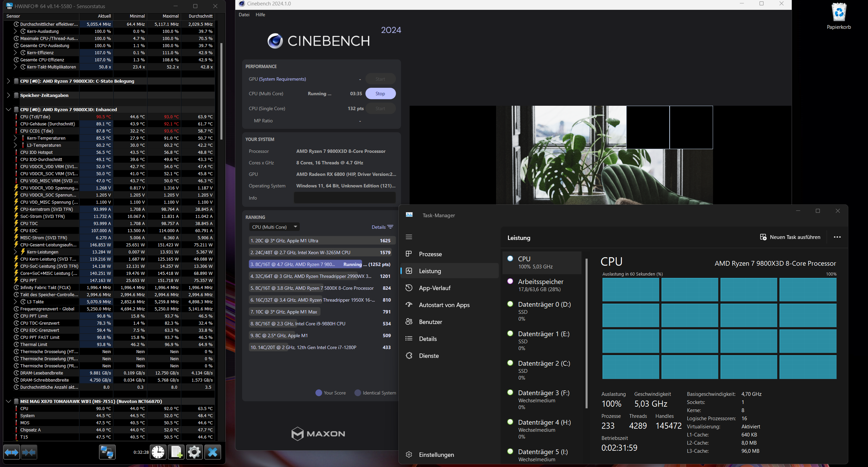The image size is (868, 467).
Task: Open the Datei menu in Cinebench
Action: [244, 15]
